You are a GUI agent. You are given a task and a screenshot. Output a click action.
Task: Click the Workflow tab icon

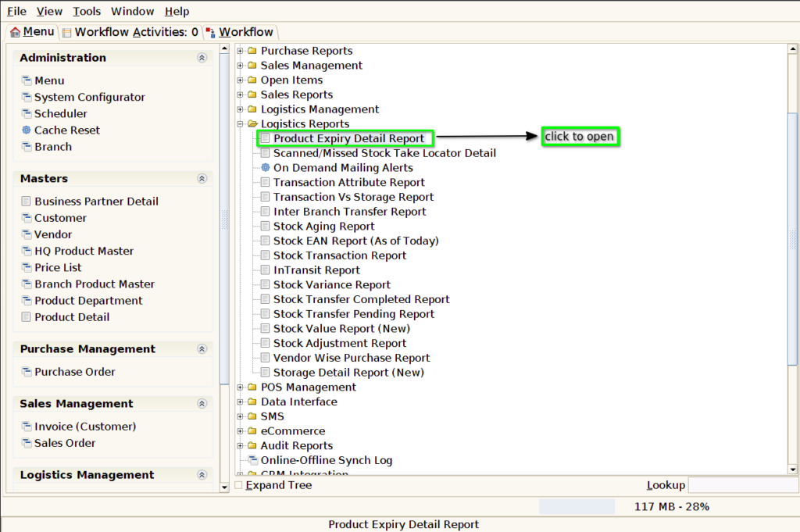pyautogui.click(x=210, y=33)
